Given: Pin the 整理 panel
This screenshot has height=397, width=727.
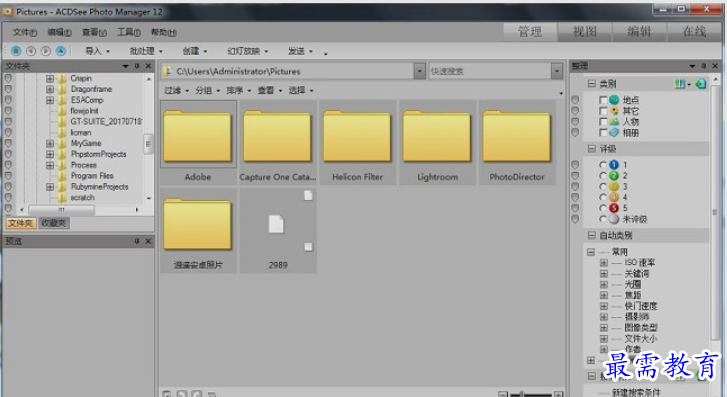Looking at the screenshot, I should pos(703,66).
